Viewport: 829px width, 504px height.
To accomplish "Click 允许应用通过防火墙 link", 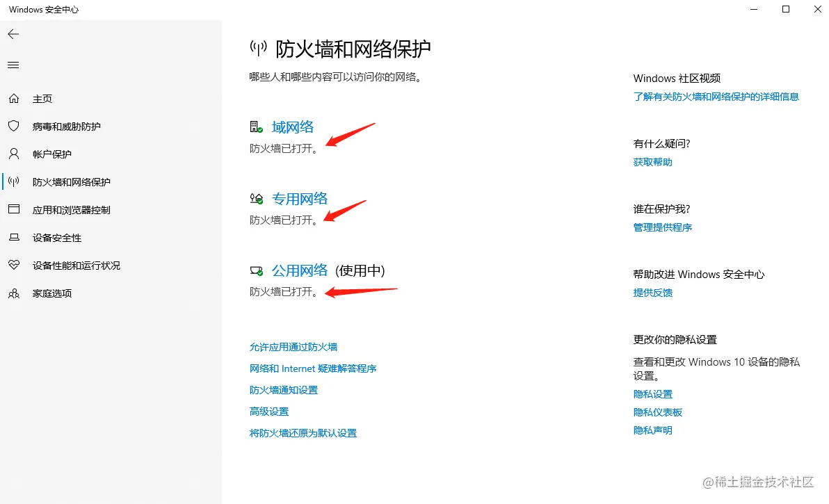I will (293, 347).
